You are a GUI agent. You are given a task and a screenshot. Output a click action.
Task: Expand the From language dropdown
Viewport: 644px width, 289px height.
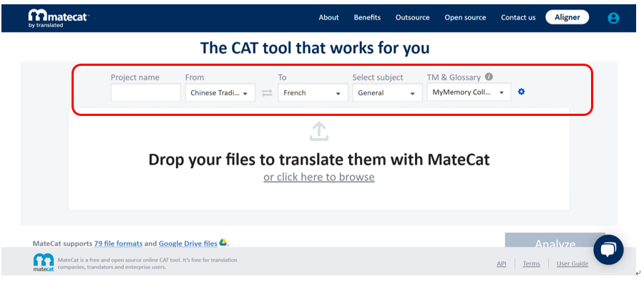coord(220,93)
